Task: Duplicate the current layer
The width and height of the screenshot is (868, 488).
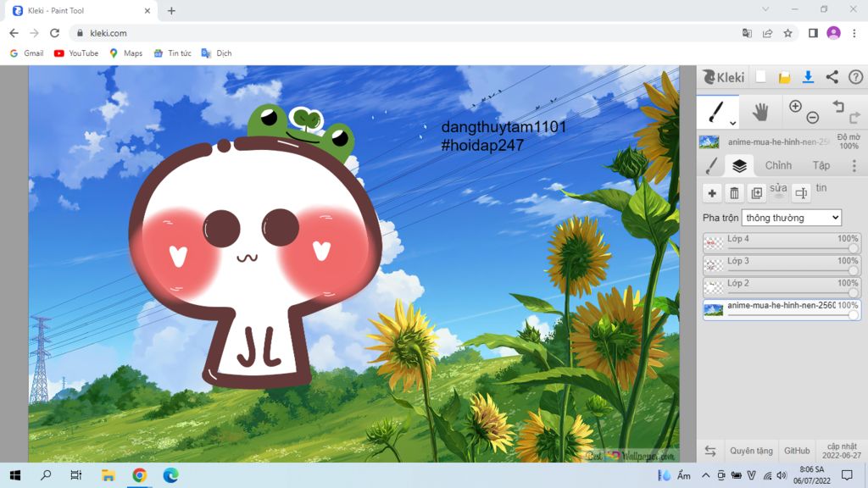Action: coord(756,193)
